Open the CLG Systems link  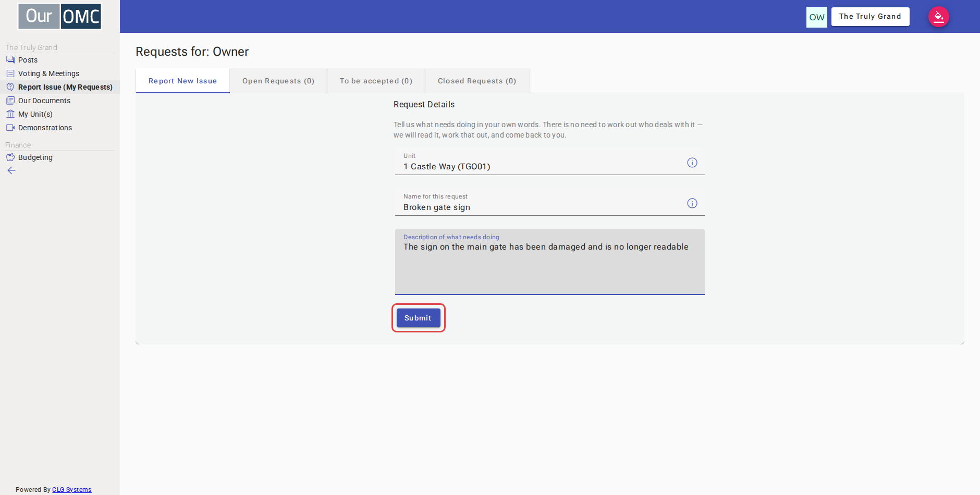[72, 490]
